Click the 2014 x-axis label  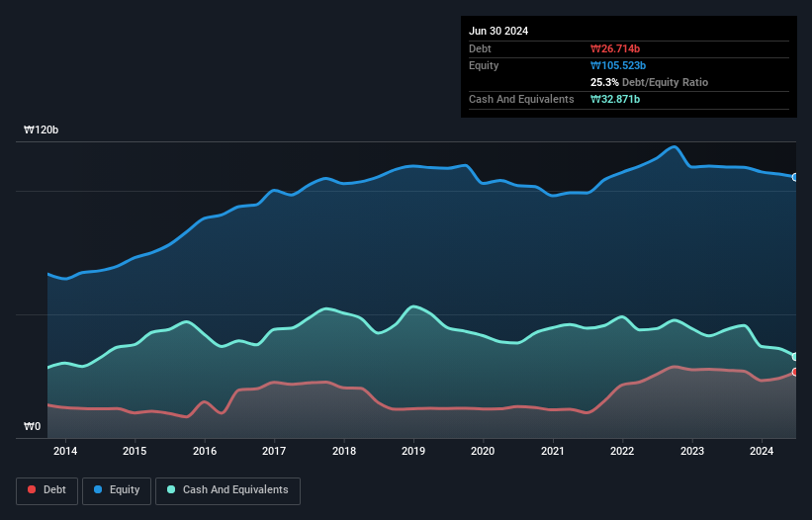65,451
